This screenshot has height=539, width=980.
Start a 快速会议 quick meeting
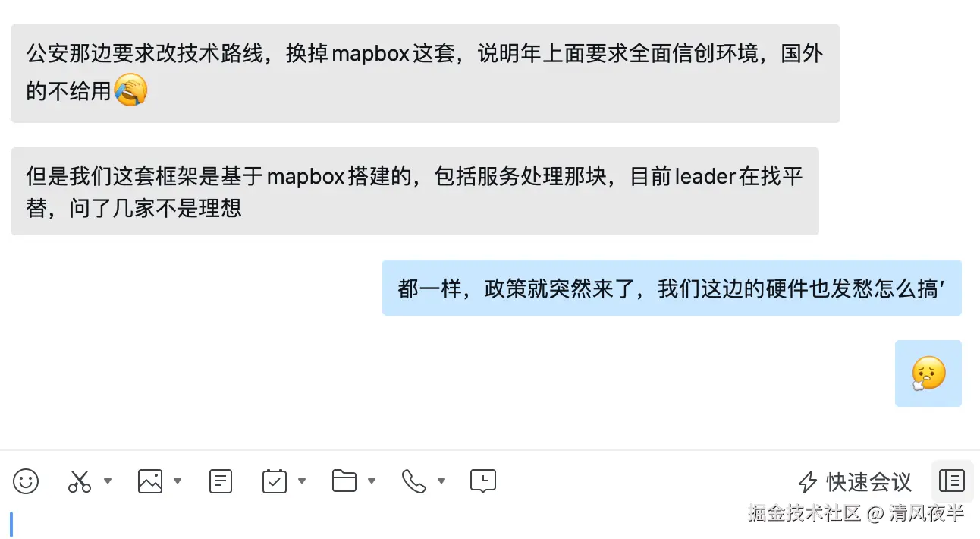pyautogui.click(x=855, y=481)
